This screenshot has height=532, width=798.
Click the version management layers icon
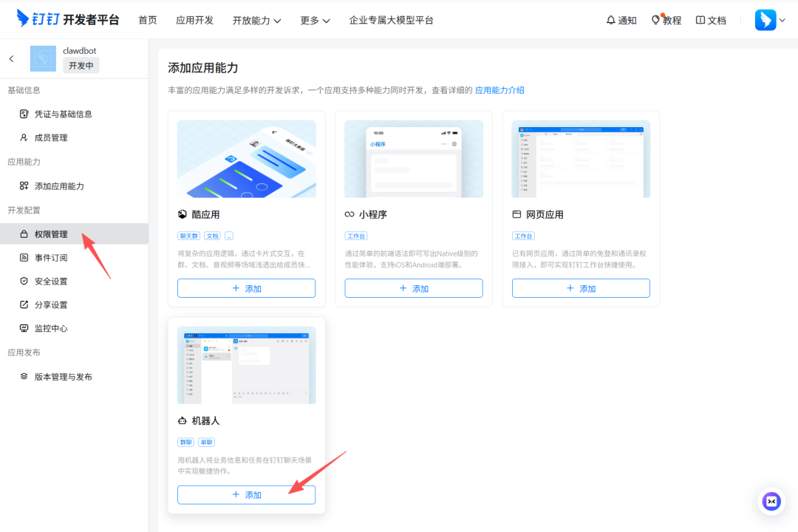click(24, 377)
